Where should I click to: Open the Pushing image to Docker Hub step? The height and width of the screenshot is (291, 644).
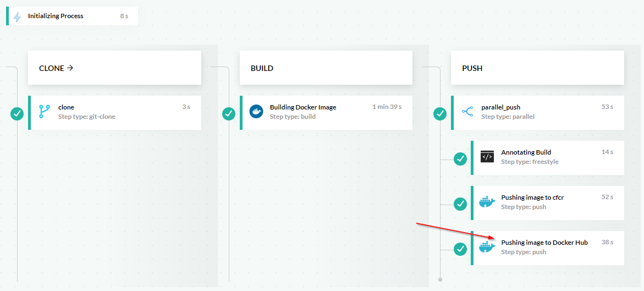(548, 248)
